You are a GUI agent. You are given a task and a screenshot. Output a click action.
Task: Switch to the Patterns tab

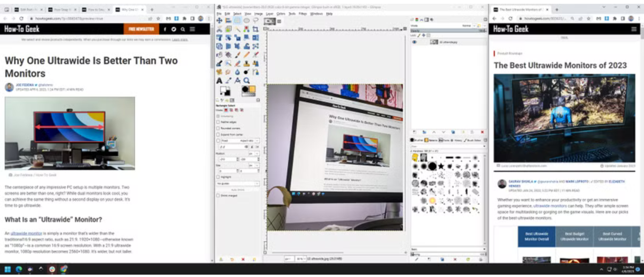point(431,140)
